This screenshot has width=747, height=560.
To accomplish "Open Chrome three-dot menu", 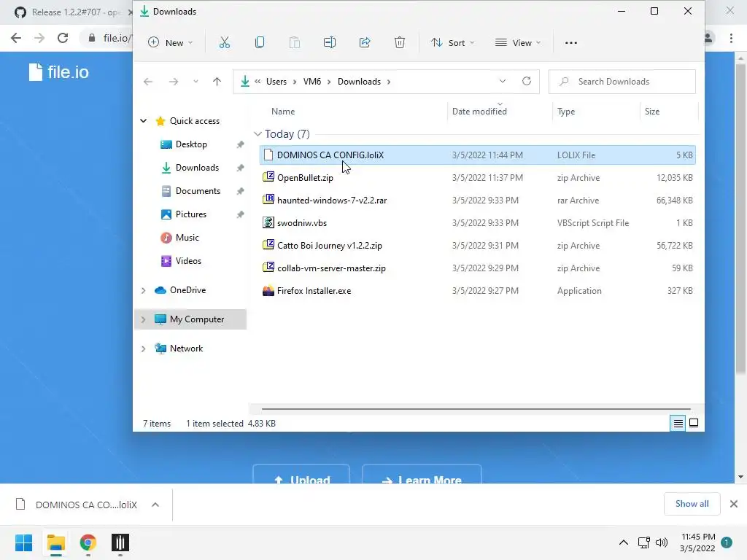I will tap(731, 38).
